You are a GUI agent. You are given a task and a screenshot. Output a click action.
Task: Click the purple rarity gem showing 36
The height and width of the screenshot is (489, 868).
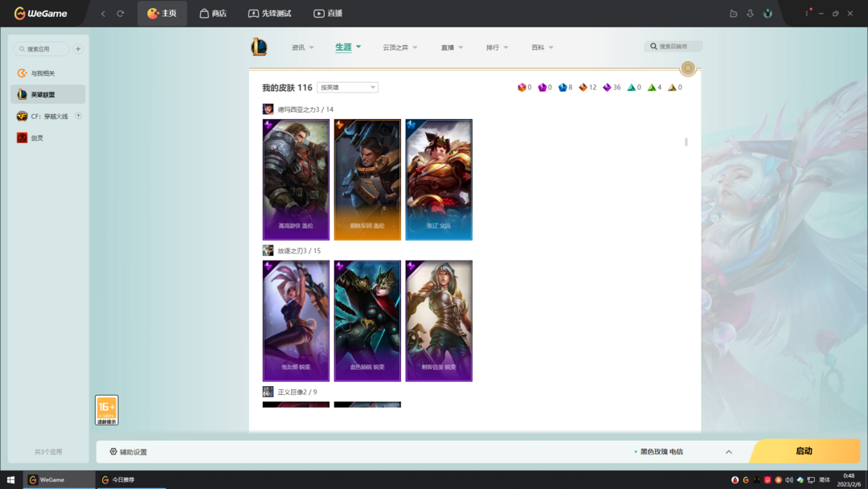[x=607, y=88]
